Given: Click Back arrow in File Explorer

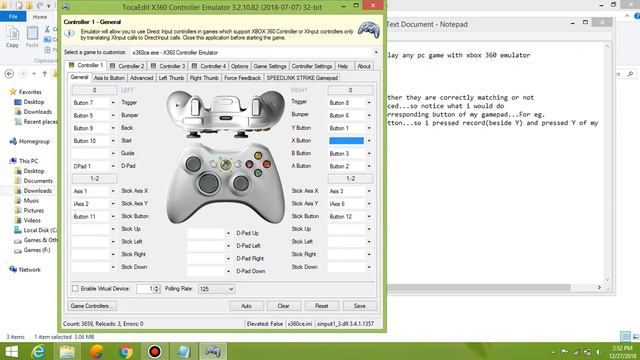Looking at the screenshot, I should point(9,74).
